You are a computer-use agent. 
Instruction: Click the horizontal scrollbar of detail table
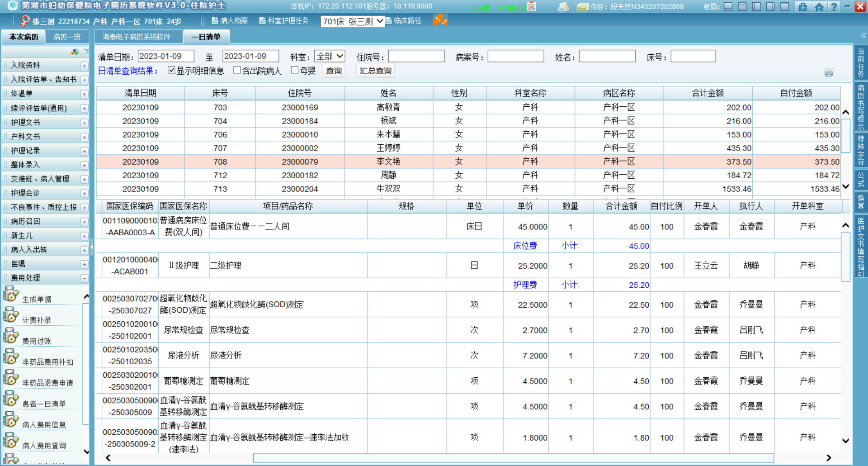point(513,458)
